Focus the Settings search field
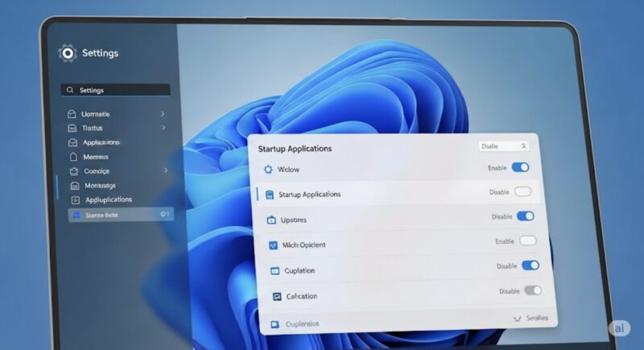Screen dimensions: 644x350 tap(116, 90)
